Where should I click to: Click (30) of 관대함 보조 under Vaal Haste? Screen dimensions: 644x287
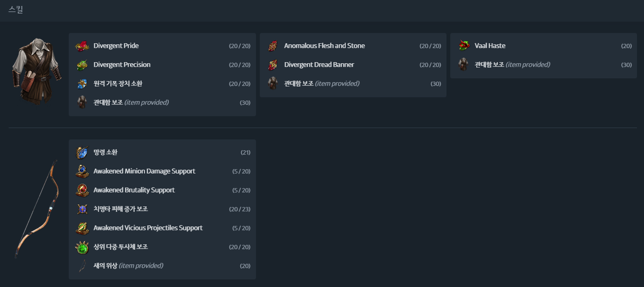tap(627, 65)
